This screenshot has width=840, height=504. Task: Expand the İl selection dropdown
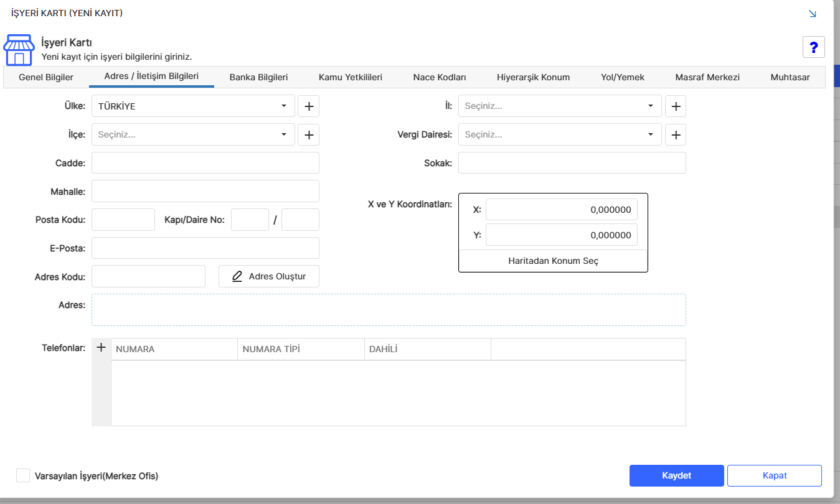click(560, 106)
